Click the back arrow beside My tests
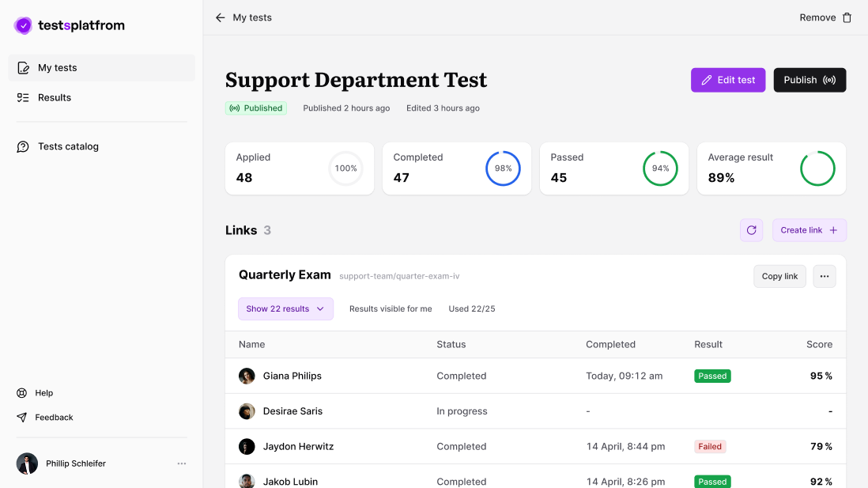Image resolution: width=868 pixels, height=488 pixels. coord(221,17)
